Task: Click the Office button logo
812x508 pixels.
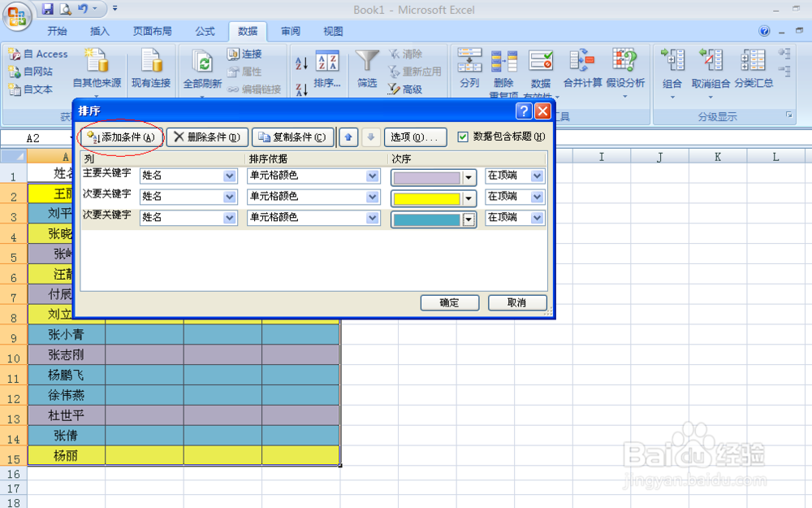Action: click(x=17, y=17)
